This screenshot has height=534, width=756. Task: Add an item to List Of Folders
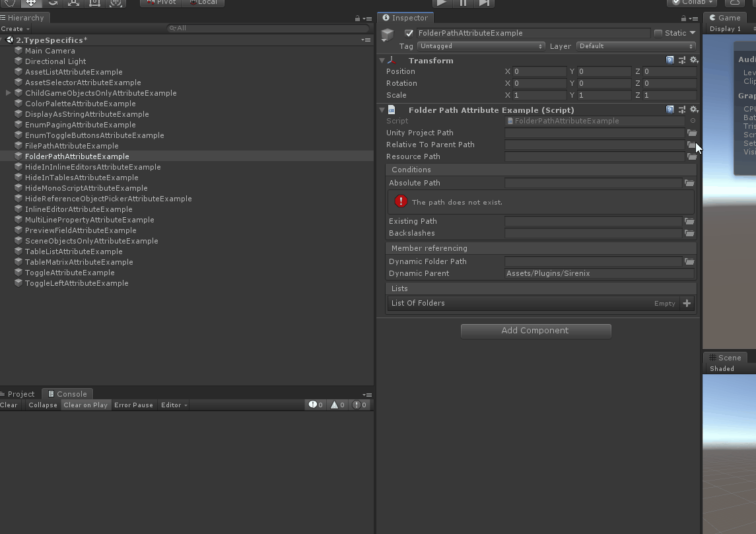click(x=687, y=303)
